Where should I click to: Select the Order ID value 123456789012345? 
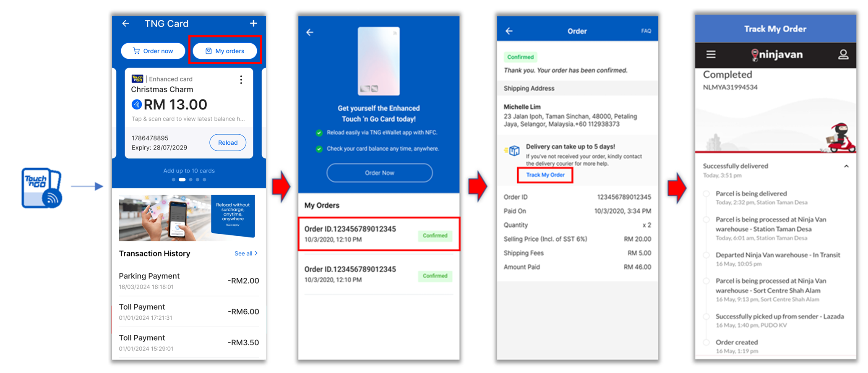(624, 197)
